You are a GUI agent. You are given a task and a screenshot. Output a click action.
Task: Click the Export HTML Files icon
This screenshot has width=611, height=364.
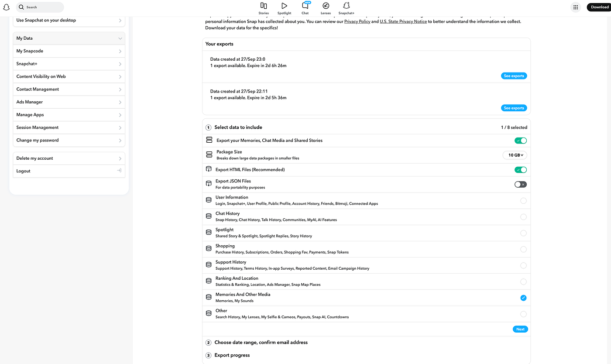(x=209, y=169)
